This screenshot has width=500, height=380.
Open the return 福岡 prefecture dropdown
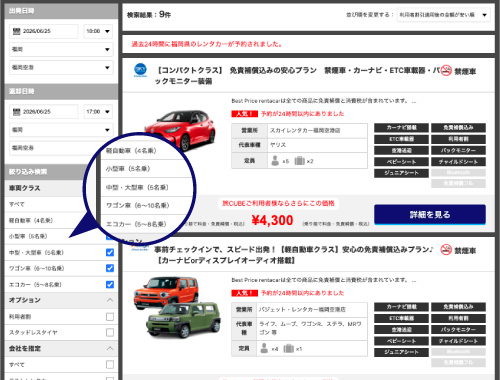click(61, 130)
